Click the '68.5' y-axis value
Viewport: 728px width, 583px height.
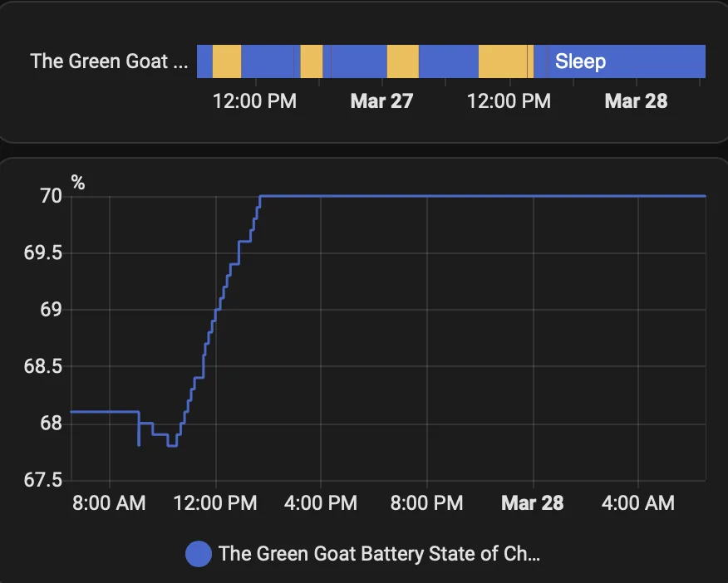pos(42,366)
